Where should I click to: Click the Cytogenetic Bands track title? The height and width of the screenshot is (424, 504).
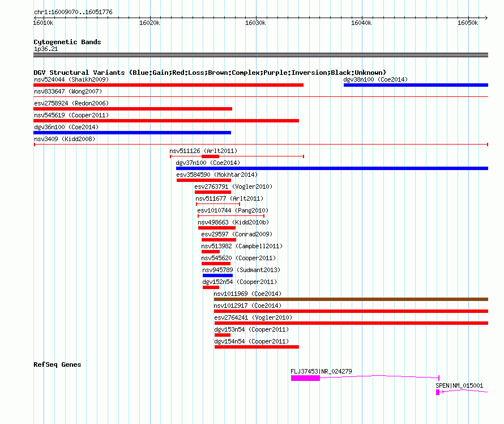coord(67,42)
